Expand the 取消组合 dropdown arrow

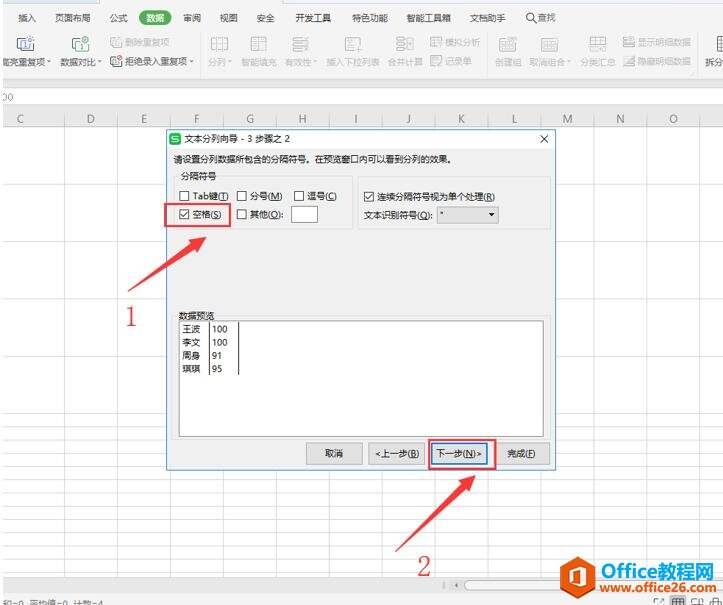(569, 62)
